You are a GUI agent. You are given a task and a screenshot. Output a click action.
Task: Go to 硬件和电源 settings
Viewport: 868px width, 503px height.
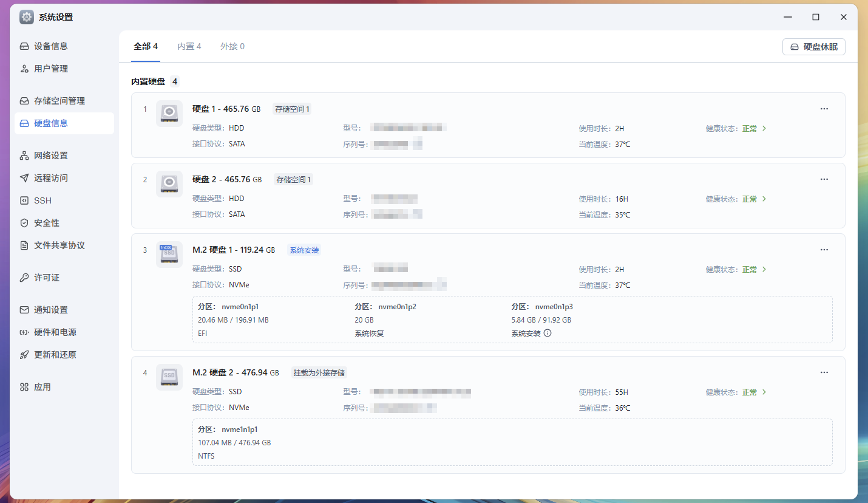click(x=64, y=332)
